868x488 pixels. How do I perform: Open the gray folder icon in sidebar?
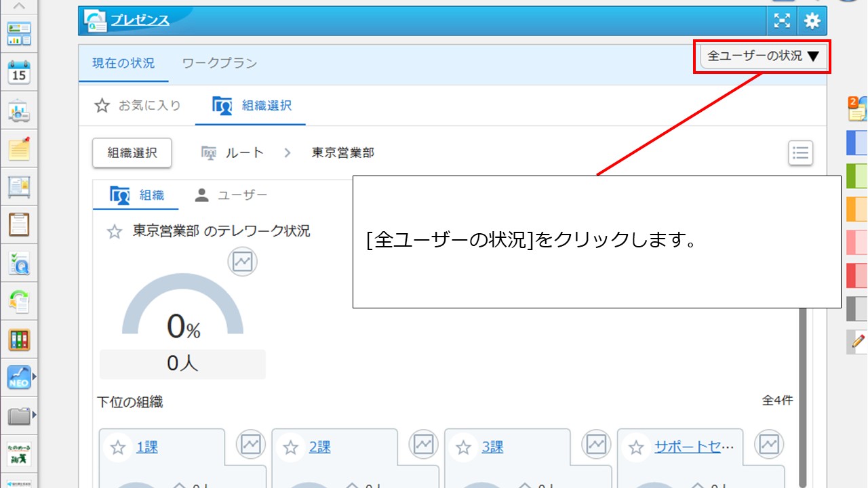tap(19, 415)
